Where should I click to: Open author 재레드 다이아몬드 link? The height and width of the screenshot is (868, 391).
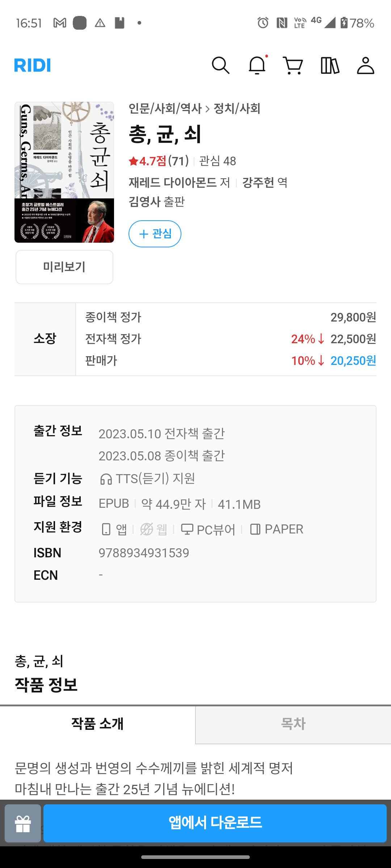coord(173,182)
